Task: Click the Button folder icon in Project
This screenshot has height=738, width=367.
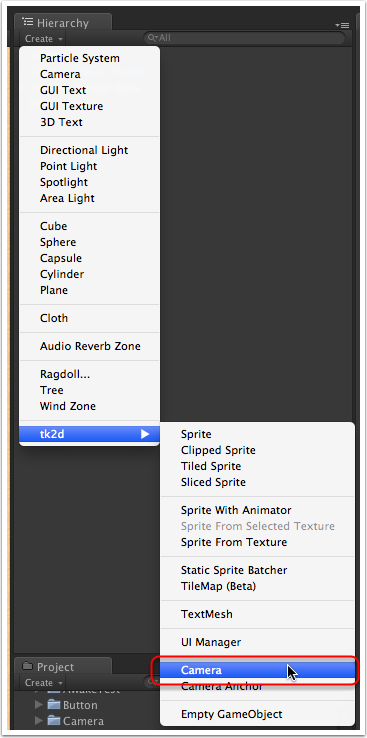Action: point(54,705)
